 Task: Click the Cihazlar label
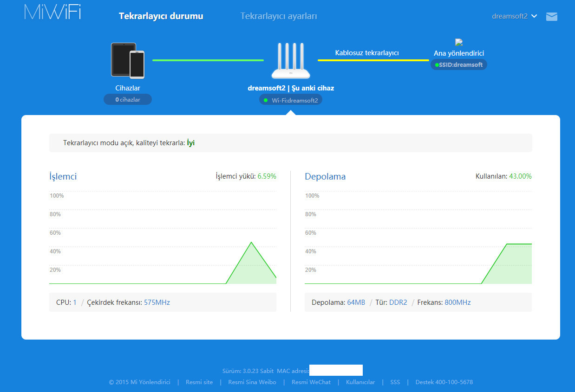[128, 88]
